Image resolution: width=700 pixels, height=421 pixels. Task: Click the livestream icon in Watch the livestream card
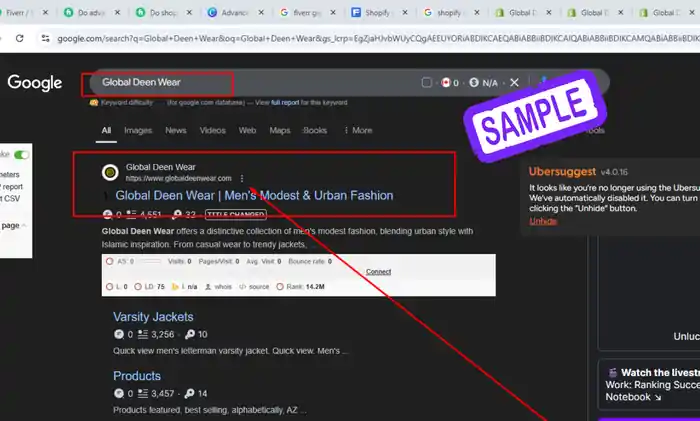pyautogui.click(x=613, y=373)
